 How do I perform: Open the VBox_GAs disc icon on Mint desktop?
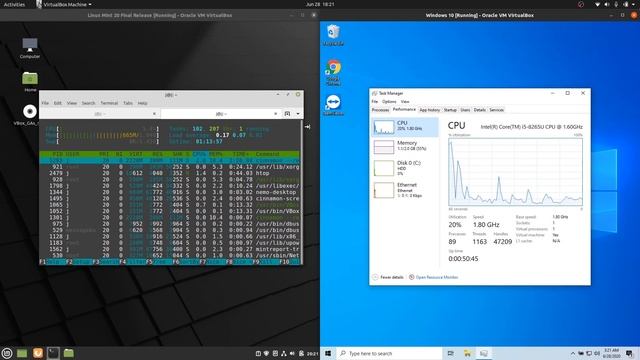tap(28, 114)
